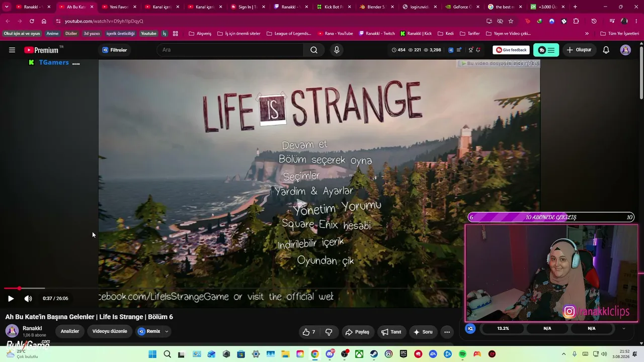The image size is (644, 362).
Task: Click the search magnifier button on YouTube
Action: [x=314, y=50]
